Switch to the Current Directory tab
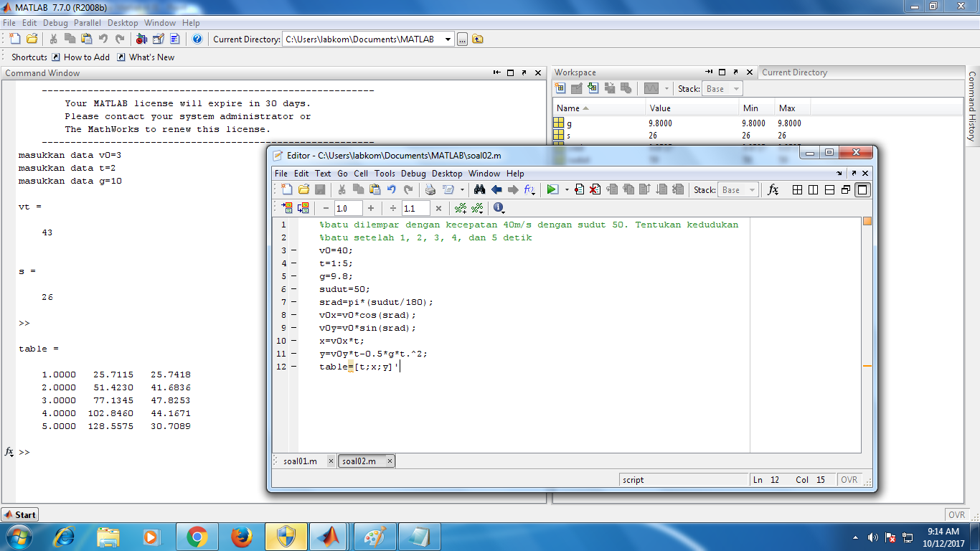 [x=794, y=72]
